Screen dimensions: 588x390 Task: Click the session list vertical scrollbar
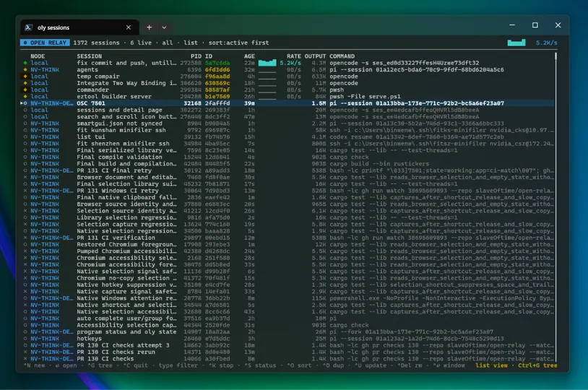555,207
